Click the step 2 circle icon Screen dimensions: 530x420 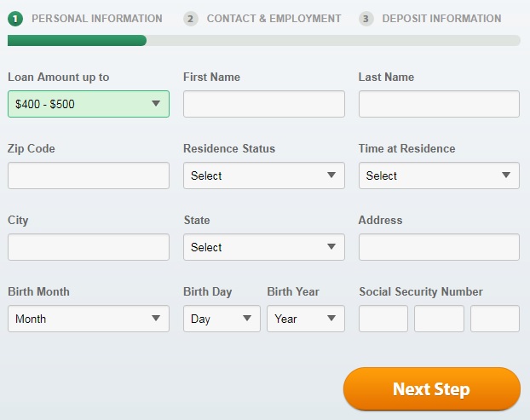(191, 19)
